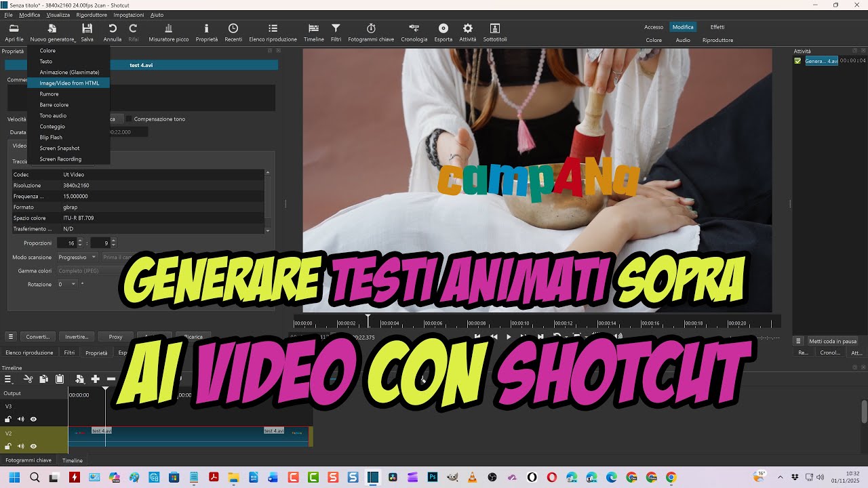Viewport: 868px width, 488px height.
Task: Toggle the lock on track V3
Action: [x=8, y=420]
